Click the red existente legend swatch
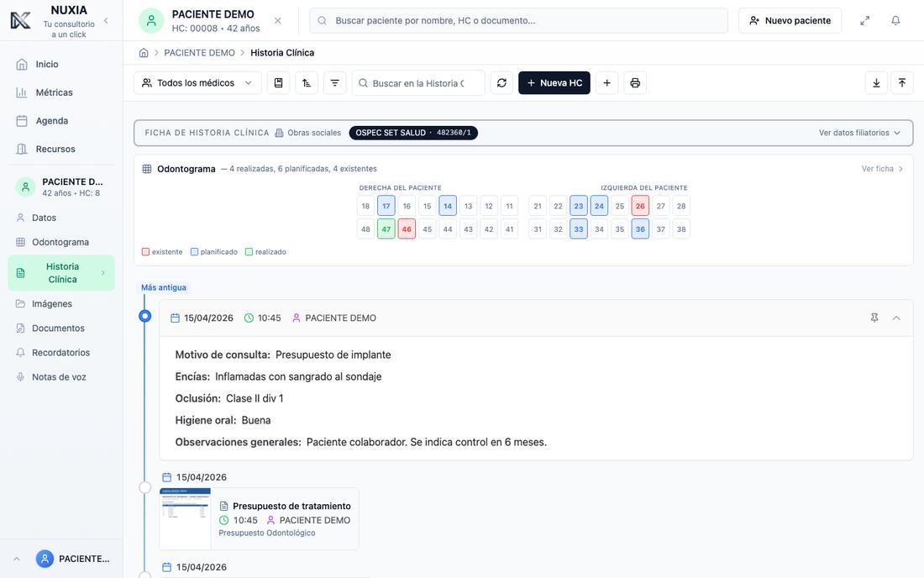Image resolution: width=924 pixels, height=578 pixels. pyautogui.click(x=145, y=251)
